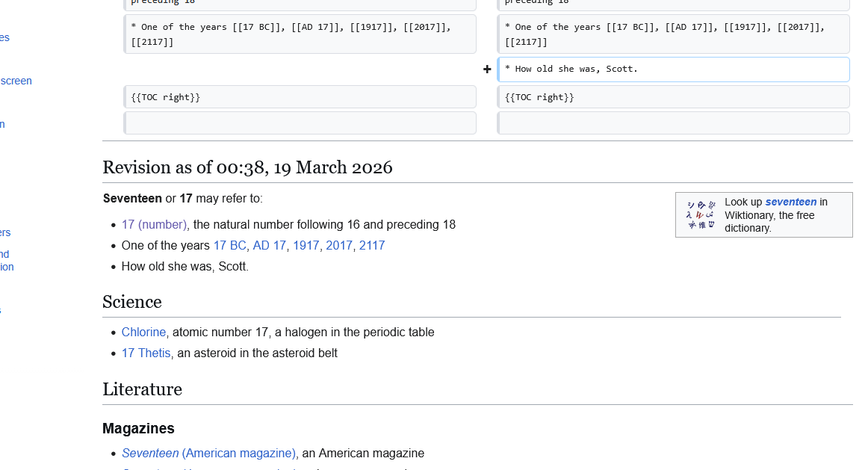Go to the '2017' year article
868x470 pixels.
[339, 246]
